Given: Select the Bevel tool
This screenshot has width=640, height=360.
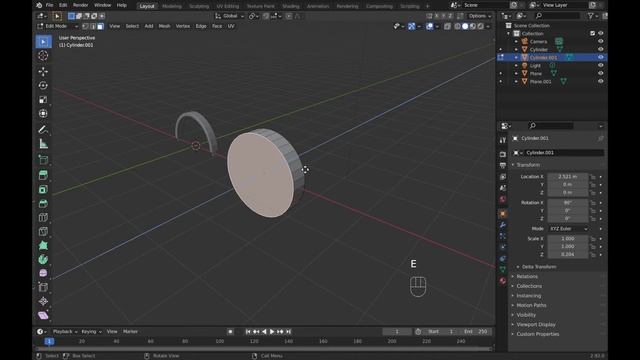Looking at the screenshot, I should pyautogui.click(x=43, y=204).
